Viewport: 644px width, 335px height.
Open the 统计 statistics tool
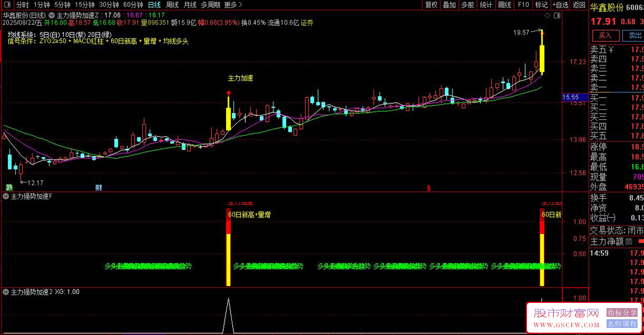486,5
